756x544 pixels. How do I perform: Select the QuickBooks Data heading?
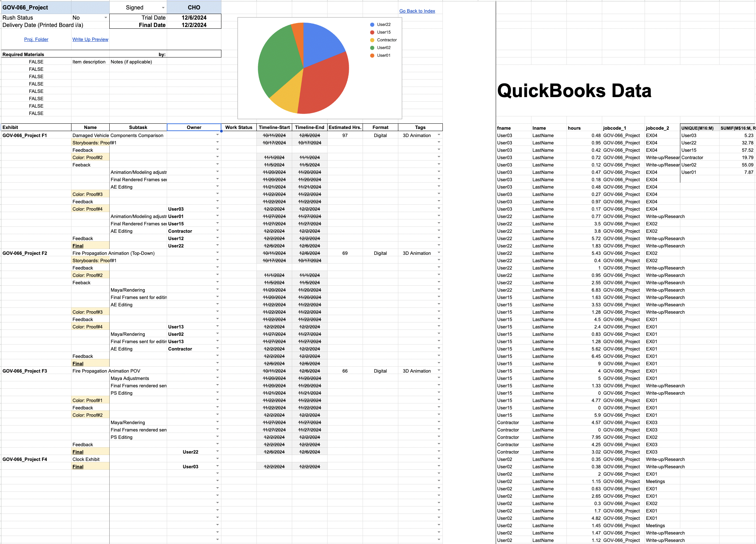pos(574,91)
